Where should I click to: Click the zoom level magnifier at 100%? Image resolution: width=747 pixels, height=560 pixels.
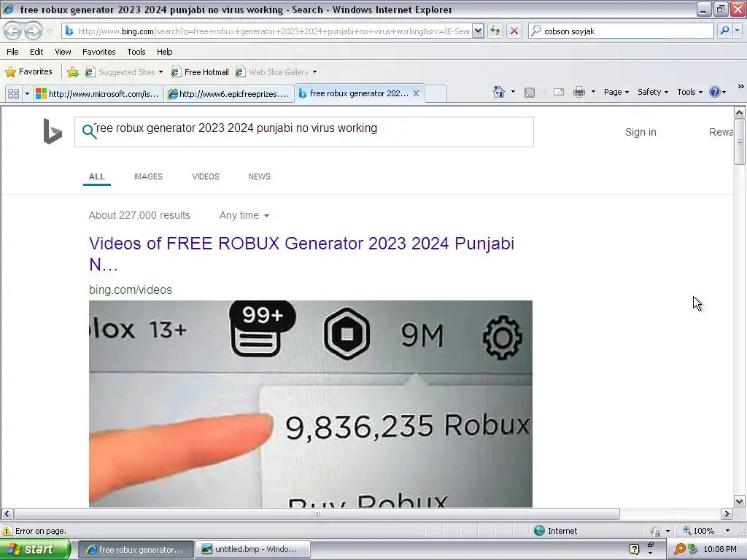click(687, 531)
